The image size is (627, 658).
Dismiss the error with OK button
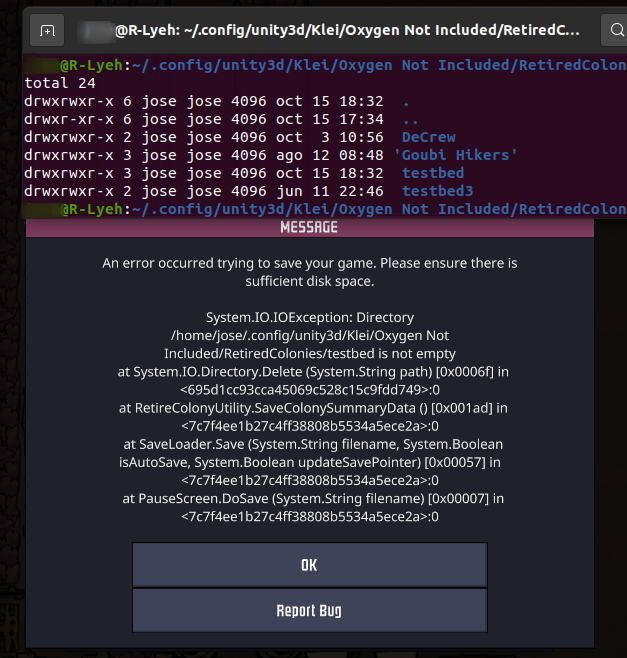coord(310,565)
